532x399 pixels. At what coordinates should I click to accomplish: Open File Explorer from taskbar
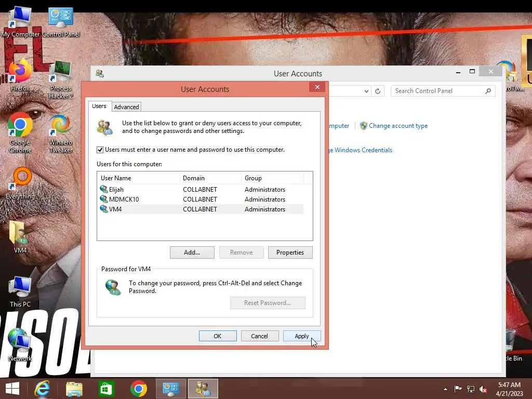74,389
